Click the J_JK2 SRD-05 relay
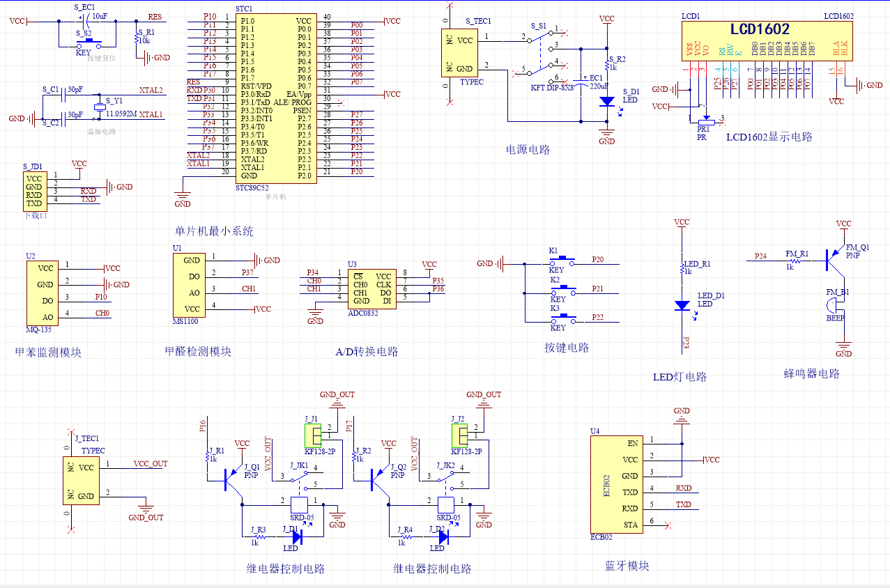Screen dimensions: 890x588 click(x=447, y=504)
